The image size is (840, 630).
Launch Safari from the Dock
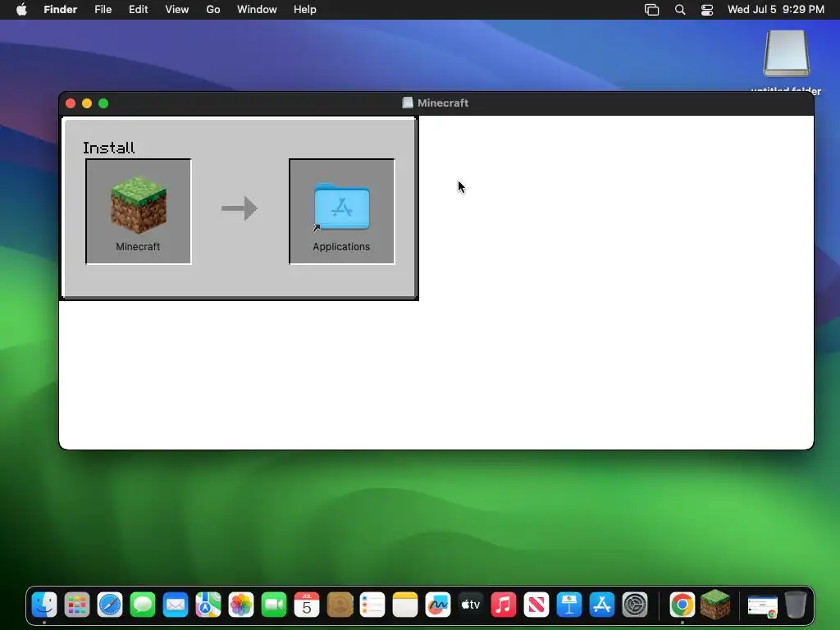tap(110, 605)
